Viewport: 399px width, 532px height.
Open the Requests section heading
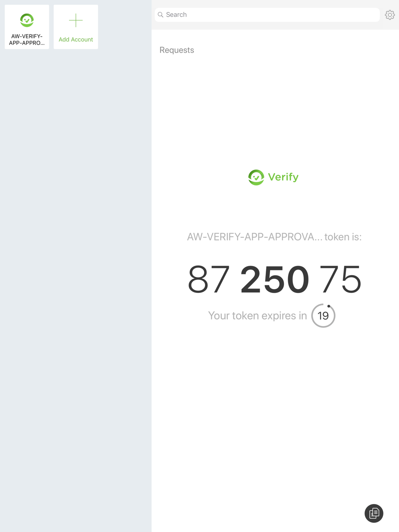[177, 50]
